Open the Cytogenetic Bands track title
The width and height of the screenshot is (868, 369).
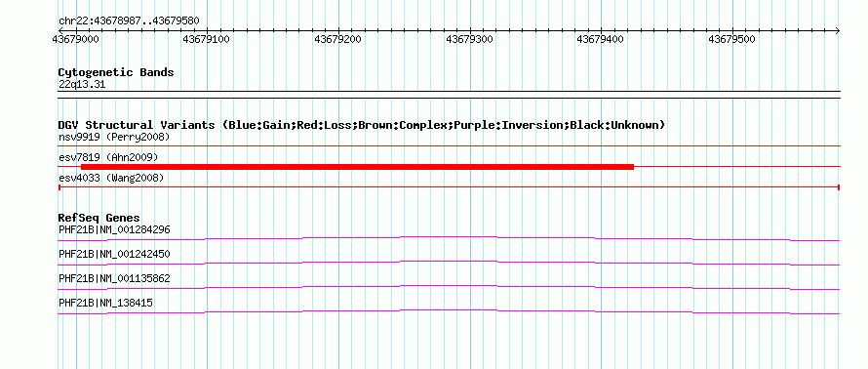[116, 72]
